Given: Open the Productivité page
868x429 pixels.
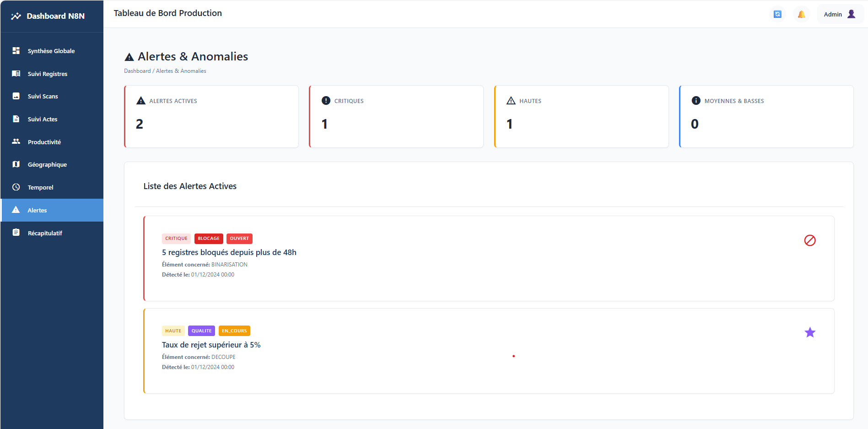Looking at the screenshot, I should click(44, 142).
